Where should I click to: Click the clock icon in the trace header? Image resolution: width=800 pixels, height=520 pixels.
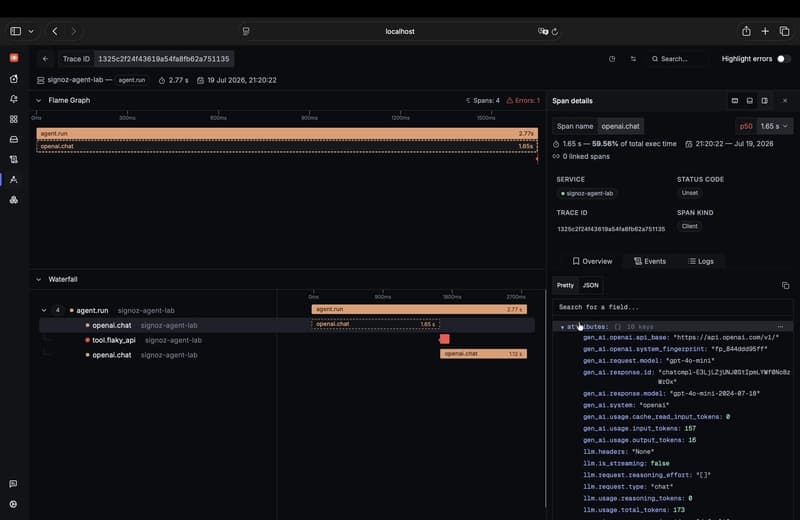(612, 59)
